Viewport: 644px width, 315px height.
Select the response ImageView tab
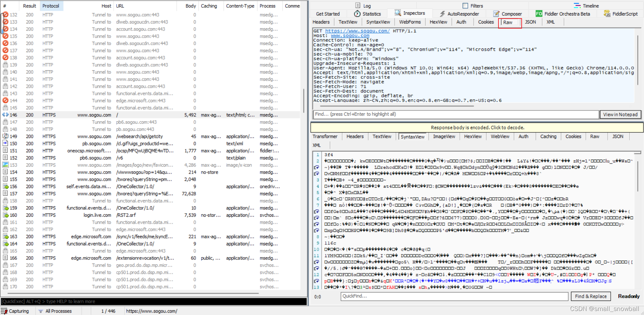(444, 137)
